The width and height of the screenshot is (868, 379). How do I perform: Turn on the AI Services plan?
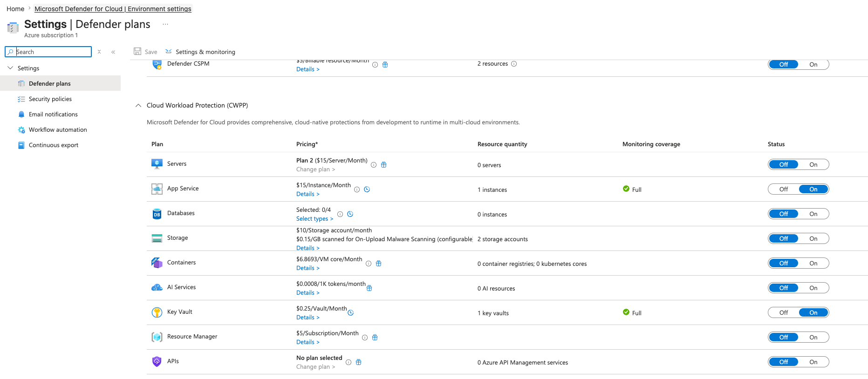[813, 288]
